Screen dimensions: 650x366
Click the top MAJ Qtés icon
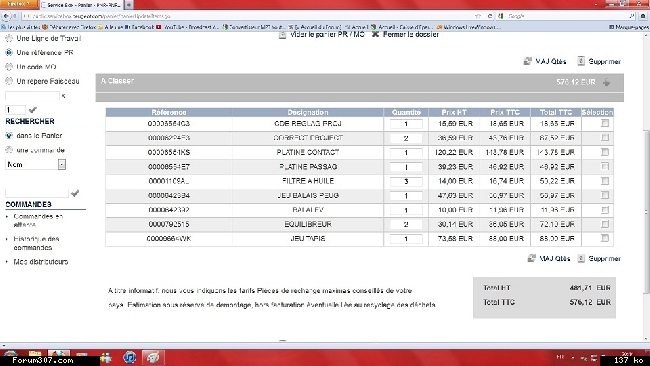(527, 61)
